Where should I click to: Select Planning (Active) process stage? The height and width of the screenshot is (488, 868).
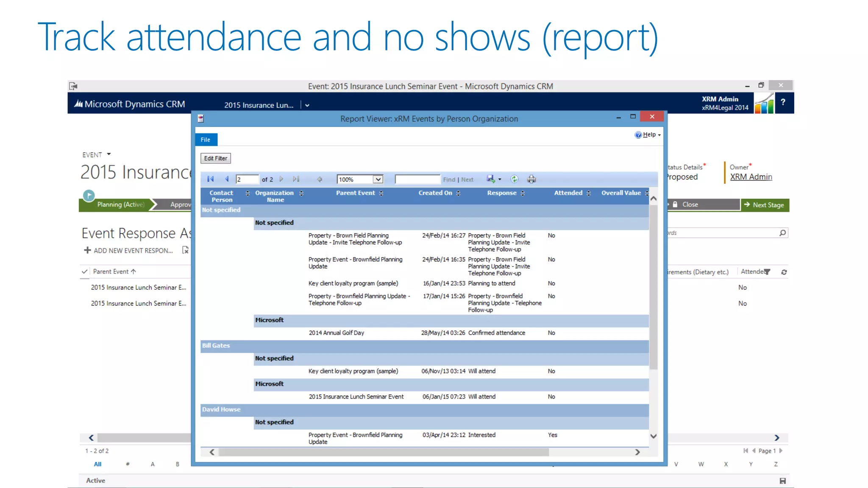pos(120,205)
